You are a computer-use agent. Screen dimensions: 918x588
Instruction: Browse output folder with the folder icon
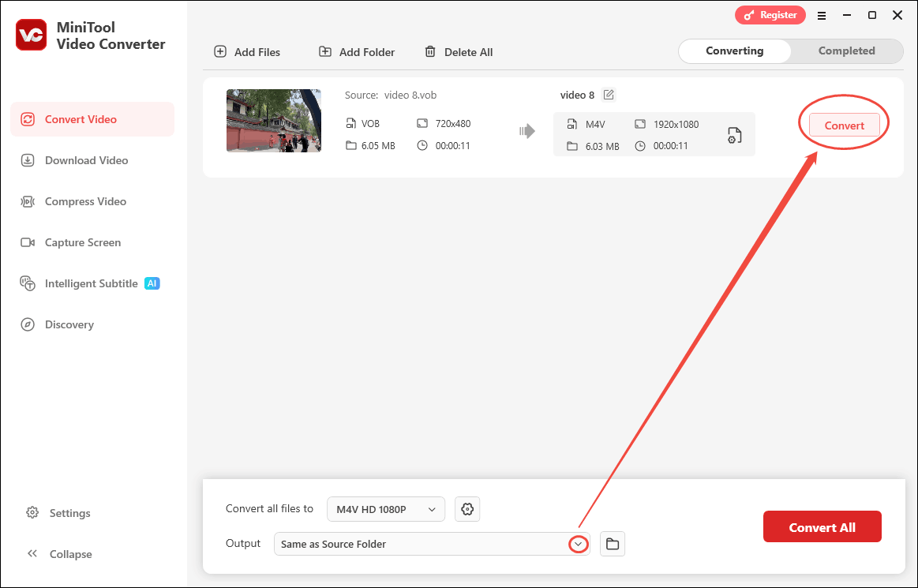[x=613, y=543]
